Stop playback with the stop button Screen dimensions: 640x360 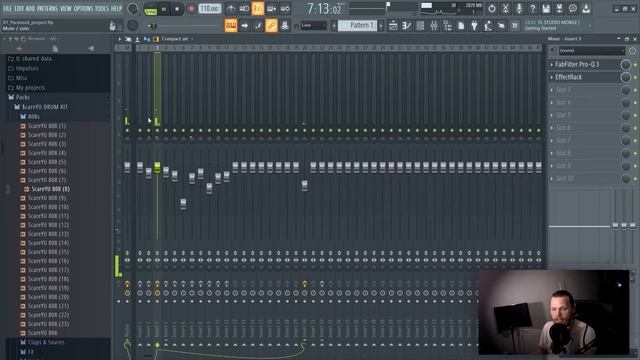coord(177,9)
